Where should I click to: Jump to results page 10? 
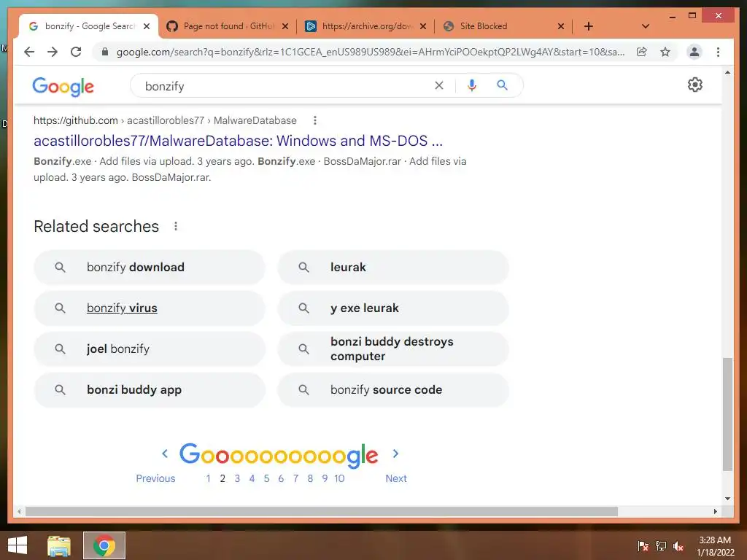[x=339, y=478]
